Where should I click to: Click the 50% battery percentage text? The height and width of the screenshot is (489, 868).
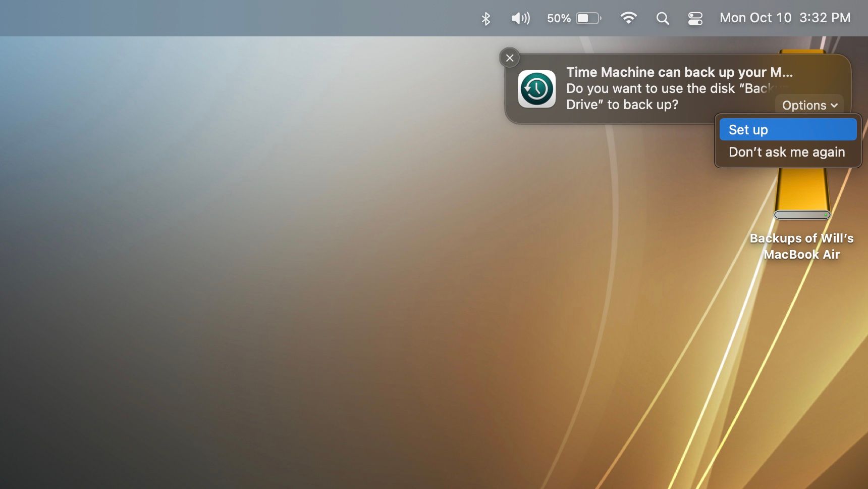pyautogui.click(x=559, y=19)
